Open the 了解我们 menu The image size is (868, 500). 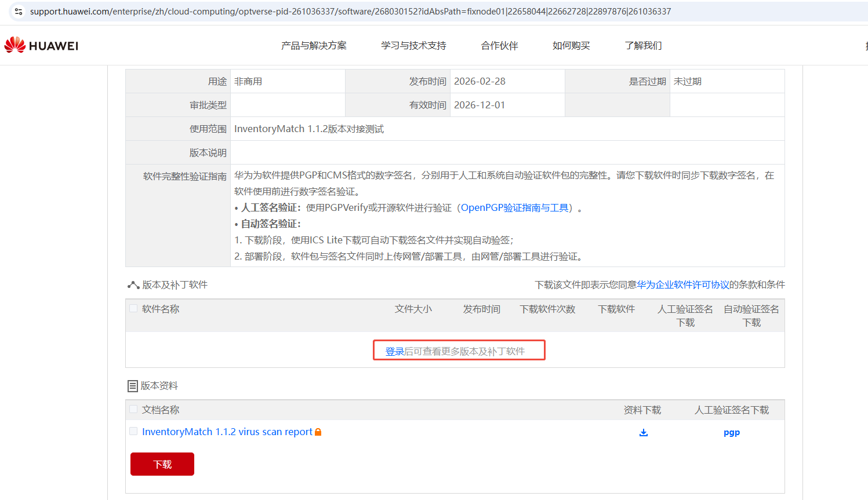pos(643,46)
